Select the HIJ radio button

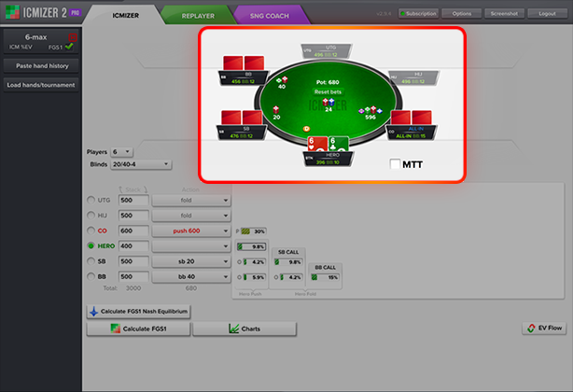(x=91, y=216)
